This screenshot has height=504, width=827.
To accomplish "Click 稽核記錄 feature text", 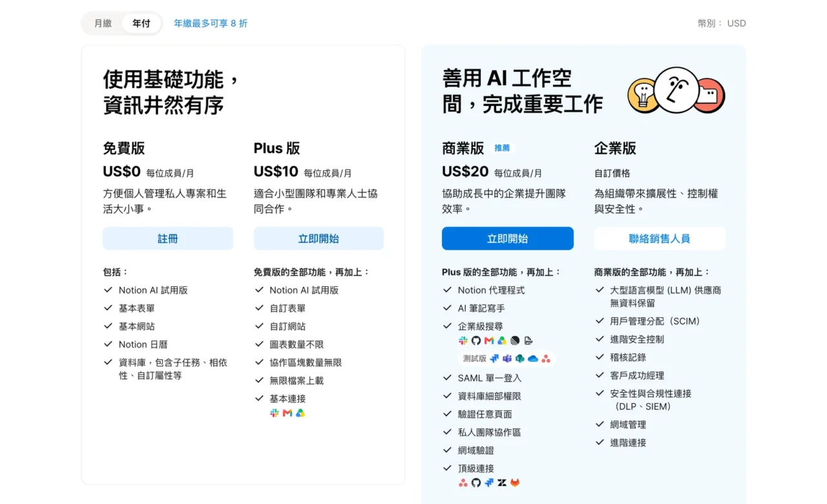I will pos(628,357).
